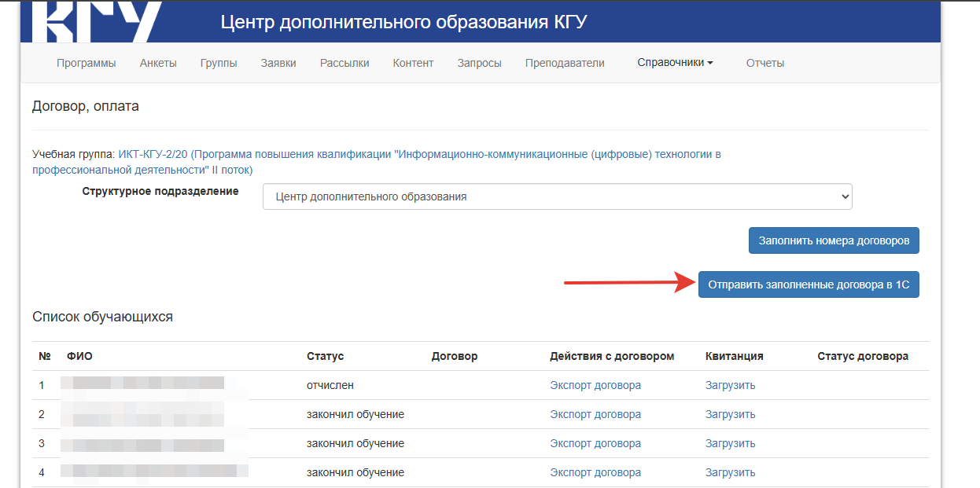The width and height of the screenshot is (980, 488).
Task: Upload receipt for student number 4
Action: [730, 472]
